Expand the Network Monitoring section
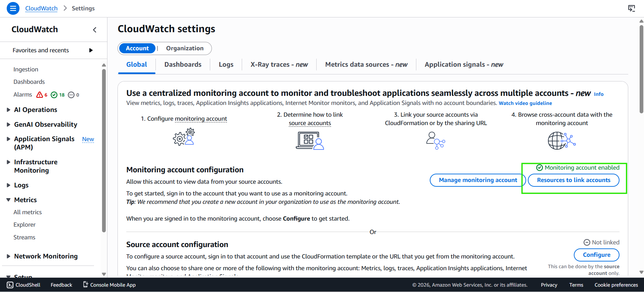The height and width of the screenshot is (292, 644). [9, 256]
